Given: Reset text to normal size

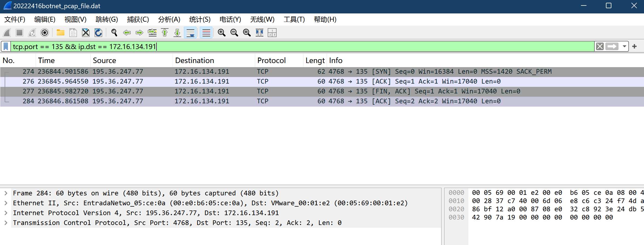Looking at the screenshot, I should pyautogui.click(x=247, y=33).
